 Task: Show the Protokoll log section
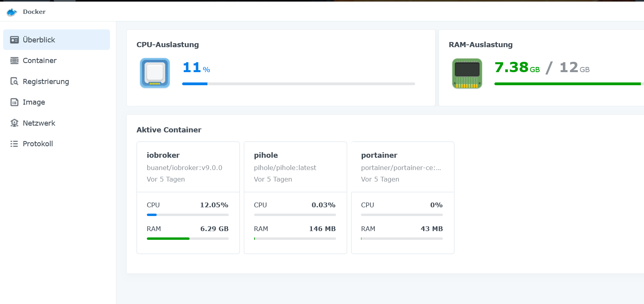(57, 144)
